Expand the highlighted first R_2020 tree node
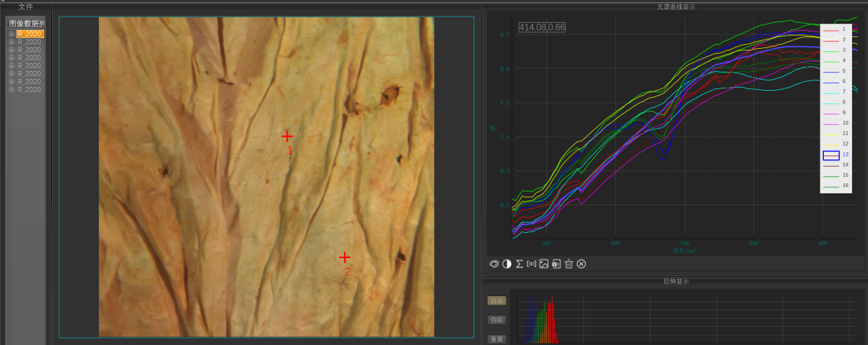Viewport: 868px width, 345px height. (x=11, y=34)
